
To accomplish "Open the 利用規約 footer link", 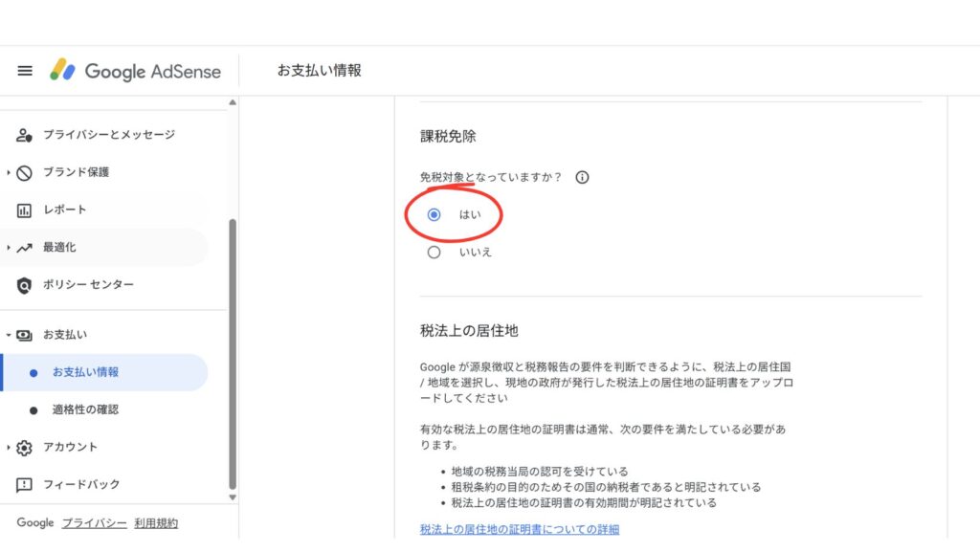I will coord(156,523).
